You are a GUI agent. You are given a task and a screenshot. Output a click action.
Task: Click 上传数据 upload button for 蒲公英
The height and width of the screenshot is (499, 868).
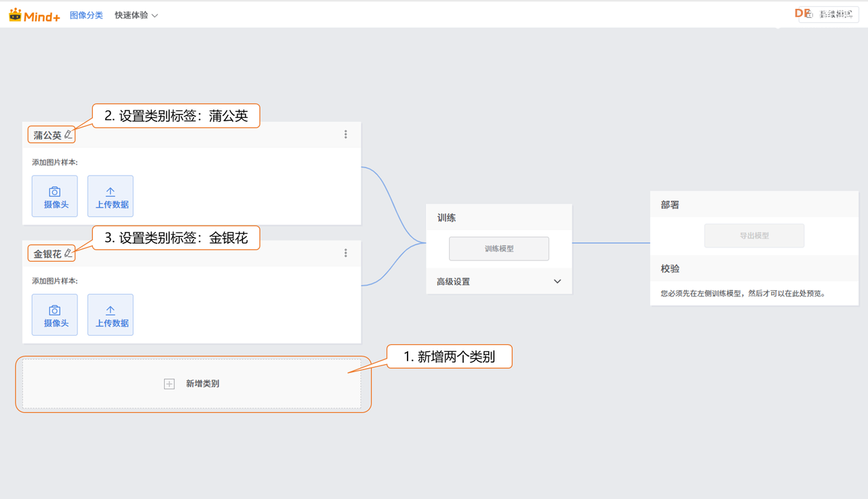coord(111,197)
